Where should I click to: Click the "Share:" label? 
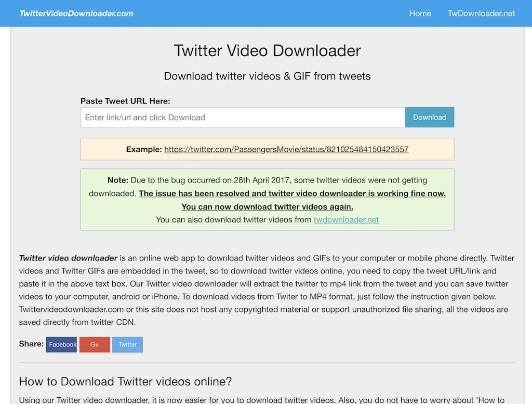pyautogui.click(x=31, y=344)
